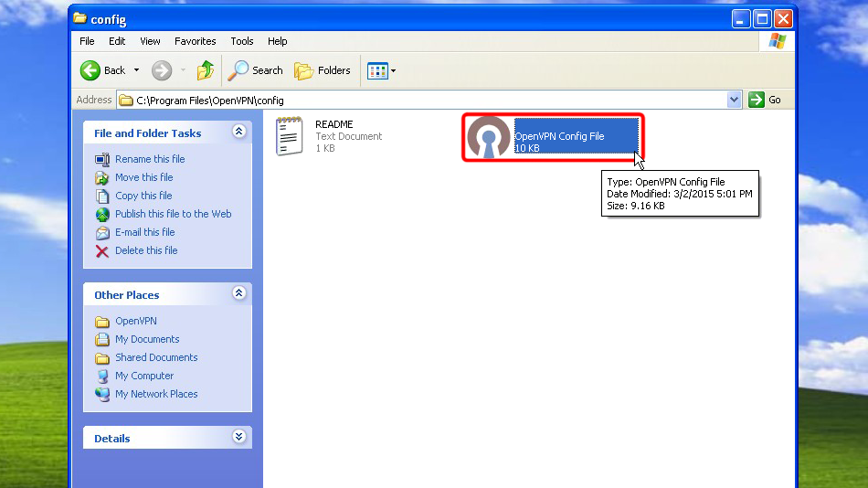Viewport: 868px width, 488px height.
Task: Select the OpenVPN Config File icon
Action: pyautogui.click(x=488, y=137)
